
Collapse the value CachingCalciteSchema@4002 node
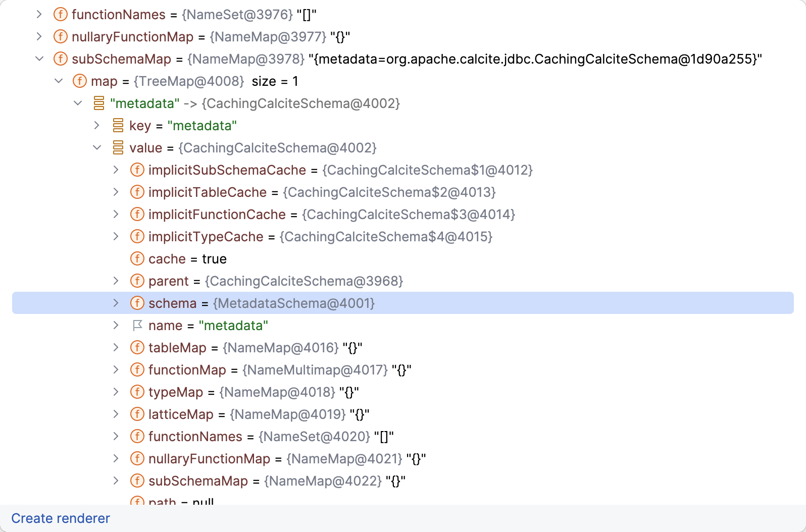coord(97,148)
